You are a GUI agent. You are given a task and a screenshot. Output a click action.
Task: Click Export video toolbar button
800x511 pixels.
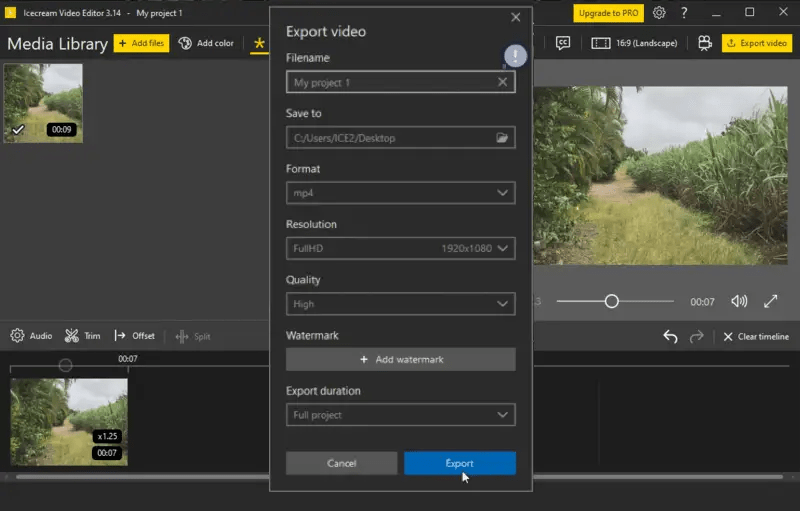click(757, 43)
